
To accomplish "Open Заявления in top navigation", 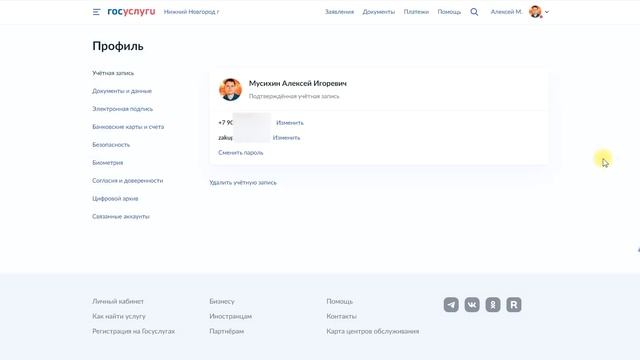I will pos(339,12).
